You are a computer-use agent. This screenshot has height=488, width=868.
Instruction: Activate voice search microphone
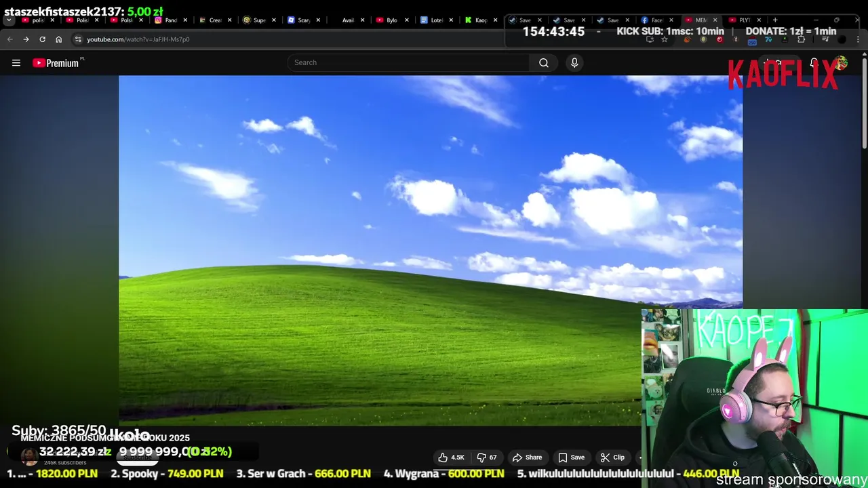click(x=574, y=63)
